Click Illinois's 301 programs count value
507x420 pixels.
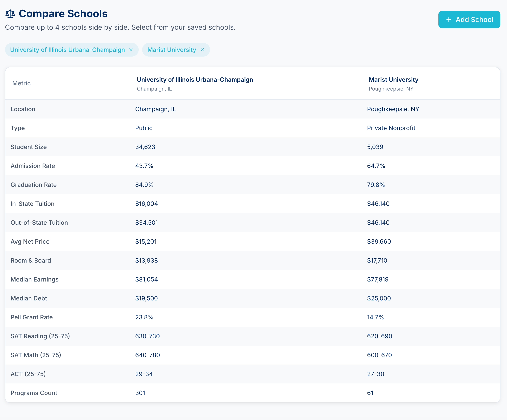pyautogui.click(x=140, y=393)
